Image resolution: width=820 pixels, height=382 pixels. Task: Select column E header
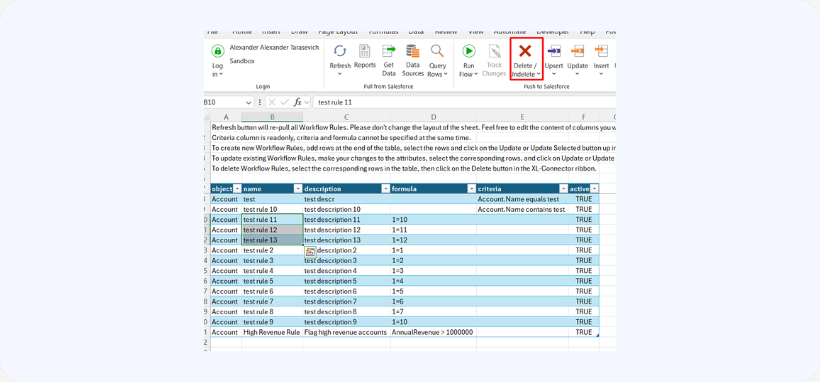pyautogui.click(x=522, y=117)
